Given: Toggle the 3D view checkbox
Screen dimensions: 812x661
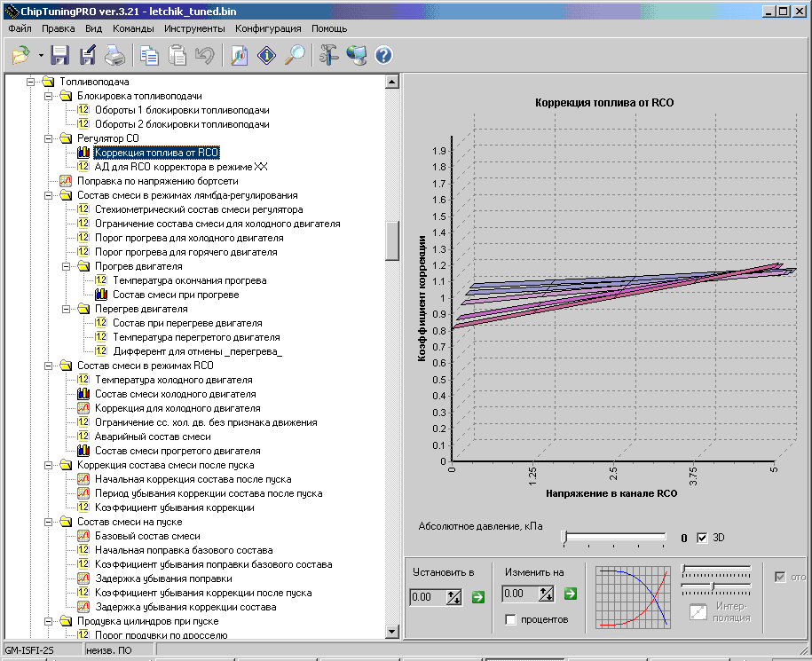Looking at the screenshot, I should tap(703, 538).
